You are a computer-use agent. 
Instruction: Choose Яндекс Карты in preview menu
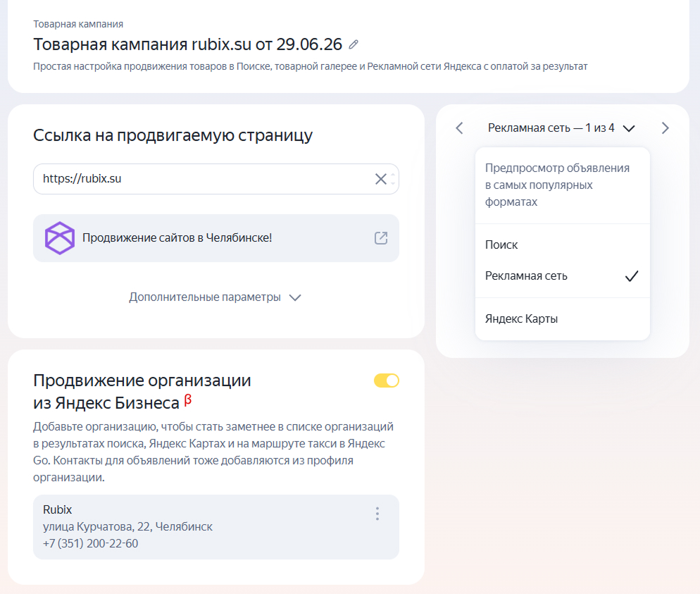click(563, 319)
